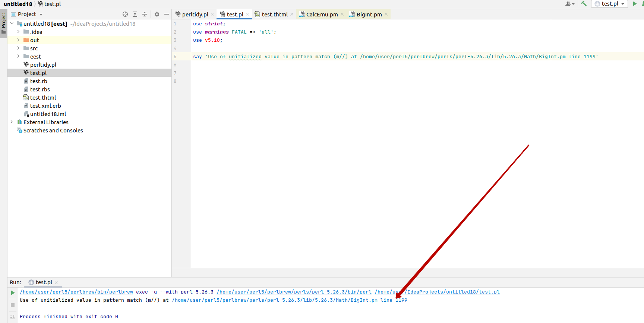Collapse the untitled18 root project node
This screenshot has width=644, height=323.
pyautogui.click(x=12, y=23)
